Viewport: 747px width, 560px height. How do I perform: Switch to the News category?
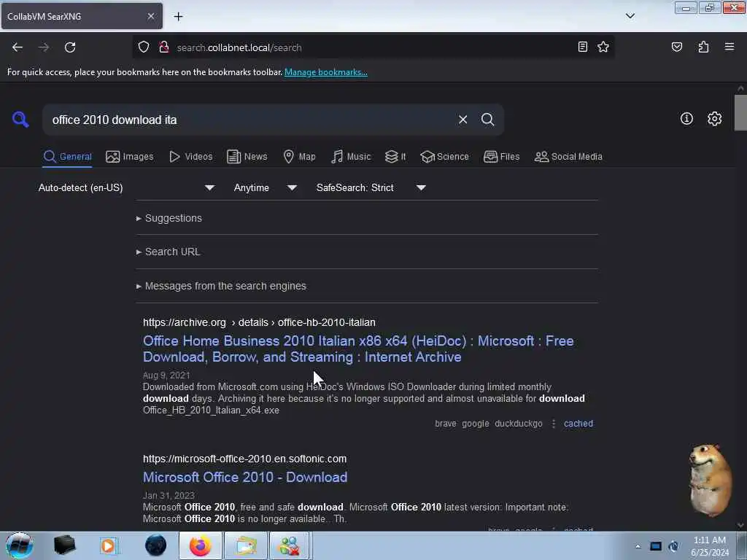click(247, 157)
